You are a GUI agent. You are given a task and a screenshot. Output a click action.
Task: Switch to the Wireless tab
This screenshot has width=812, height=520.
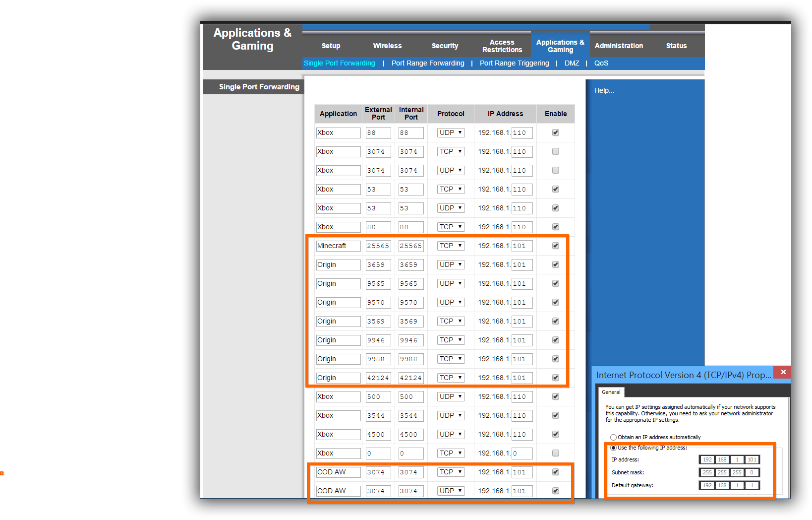click(387, 46)
